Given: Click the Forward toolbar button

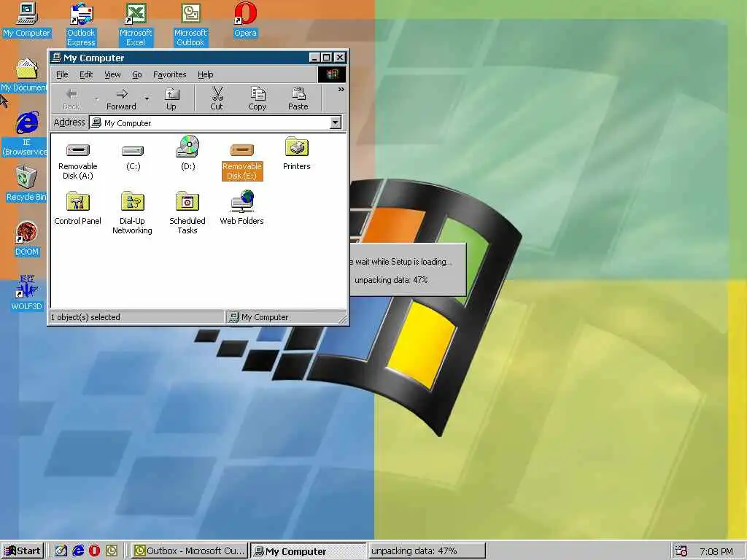Looking at the screenshot, I should point(122,99).
